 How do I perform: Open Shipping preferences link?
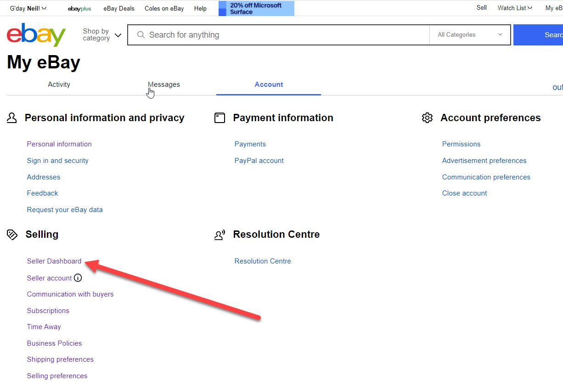pos(60,359)
